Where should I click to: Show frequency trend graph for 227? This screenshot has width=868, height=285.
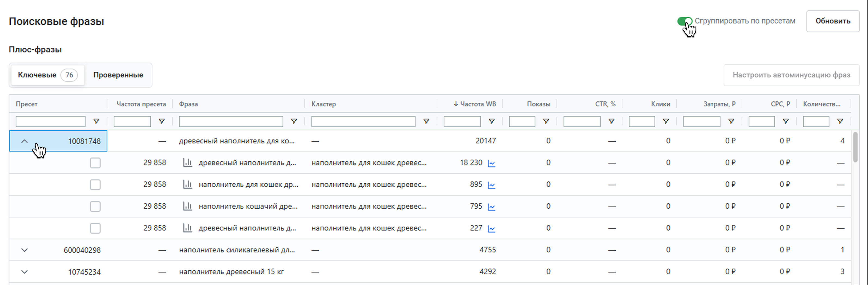coord(492,229)
